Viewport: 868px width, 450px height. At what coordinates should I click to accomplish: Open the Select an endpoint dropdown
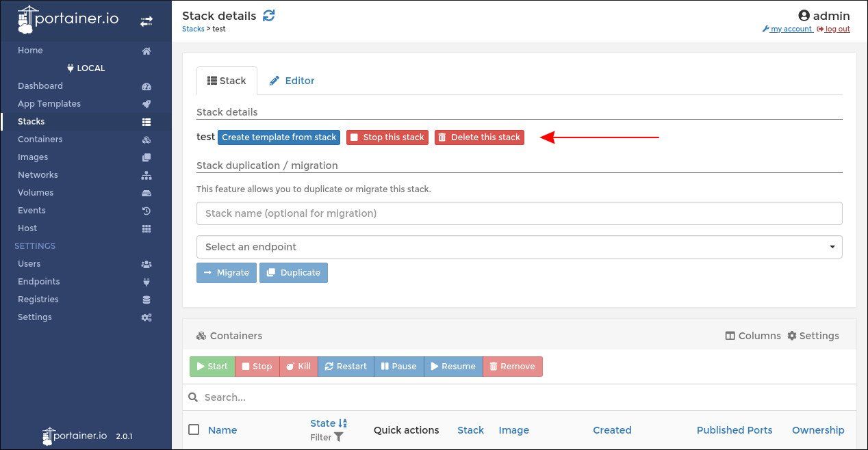coord(519,246)
